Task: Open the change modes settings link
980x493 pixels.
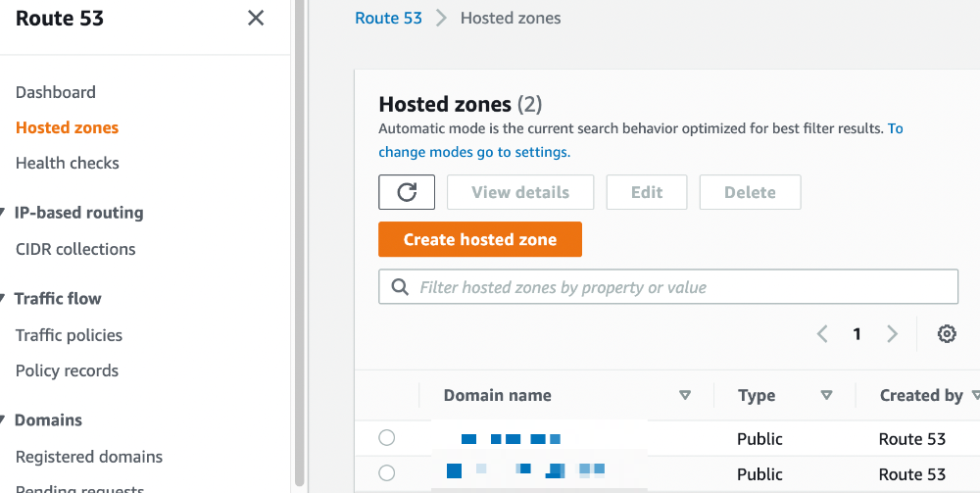Action: [474, 152]
